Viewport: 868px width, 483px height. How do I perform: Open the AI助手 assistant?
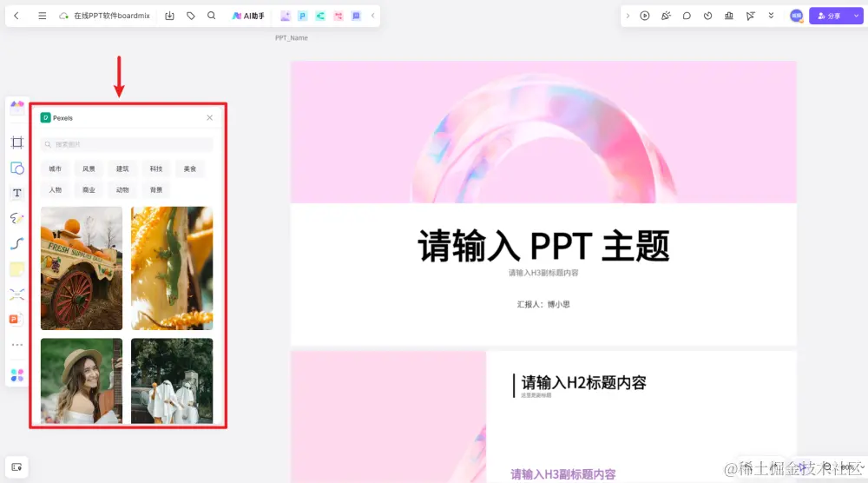248,16
